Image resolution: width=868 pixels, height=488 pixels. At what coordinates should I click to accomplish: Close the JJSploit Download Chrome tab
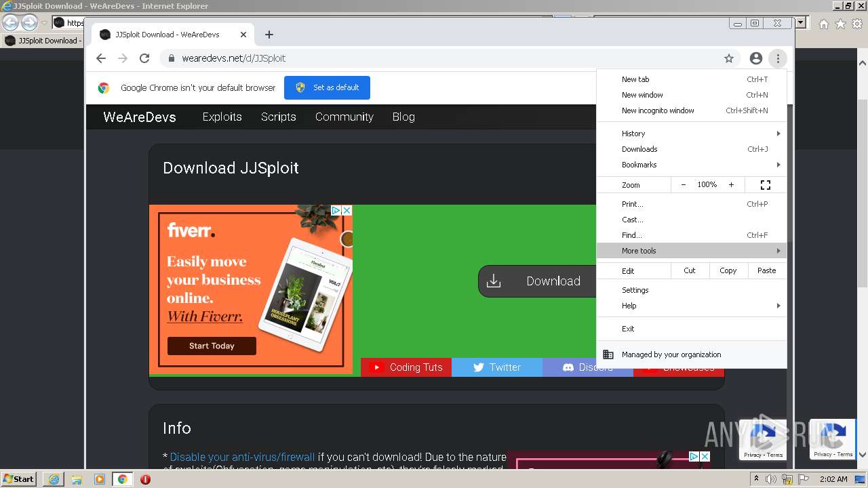(x=243, y=35)
